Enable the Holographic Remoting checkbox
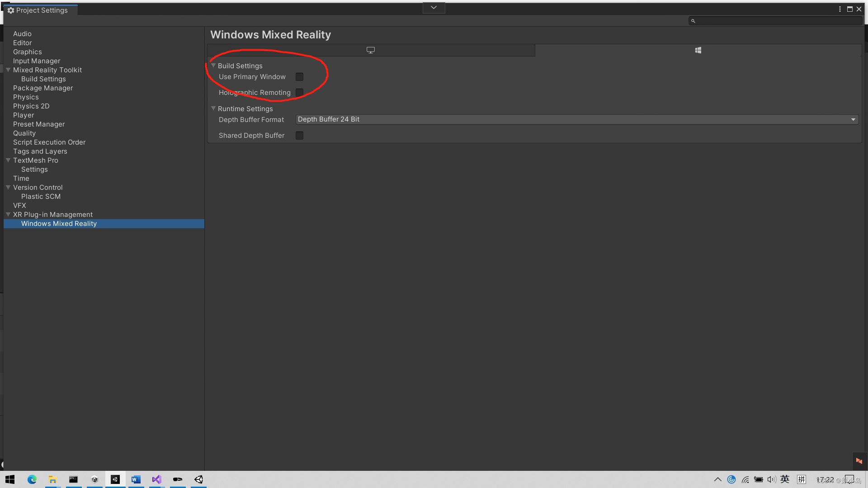Screen dimensions: 868x488 (299, 93)
